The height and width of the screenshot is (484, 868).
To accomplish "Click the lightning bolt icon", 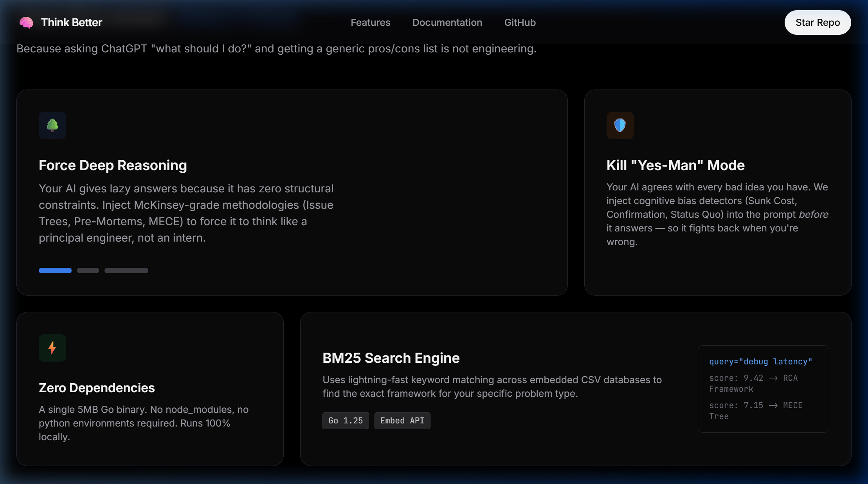I will 52,348.
